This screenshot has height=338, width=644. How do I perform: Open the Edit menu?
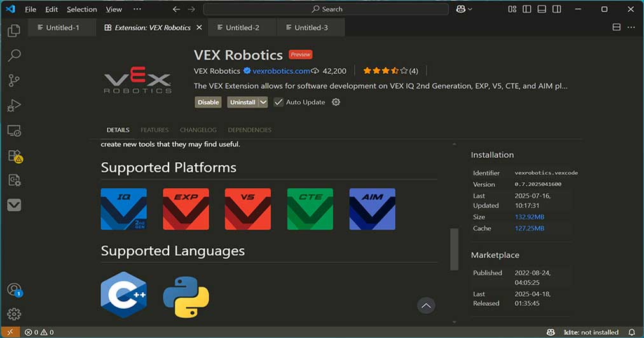click(51, 9)
